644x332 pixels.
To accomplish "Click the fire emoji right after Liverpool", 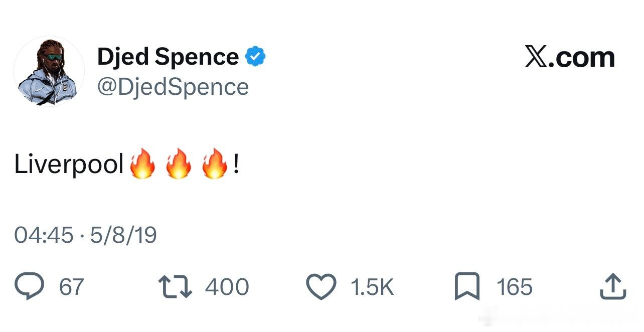I will (x=142, y=163).
